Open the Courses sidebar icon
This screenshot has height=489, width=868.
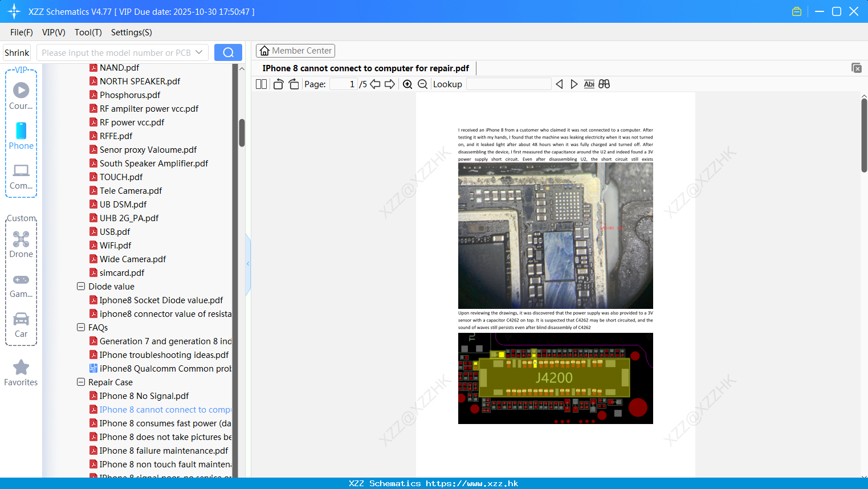point(21,95)
